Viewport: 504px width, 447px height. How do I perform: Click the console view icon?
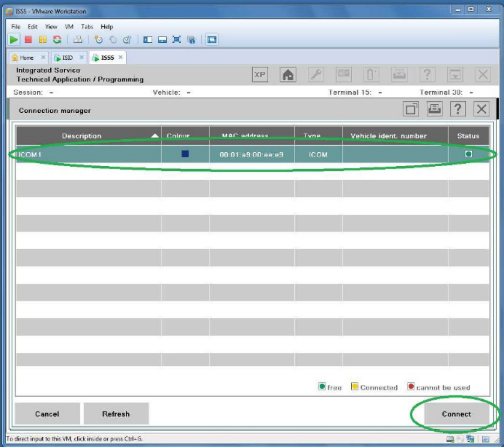(212, 40)
